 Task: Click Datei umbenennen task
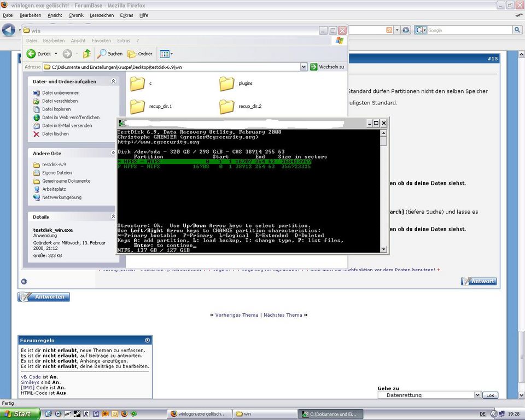coord(56,93)
